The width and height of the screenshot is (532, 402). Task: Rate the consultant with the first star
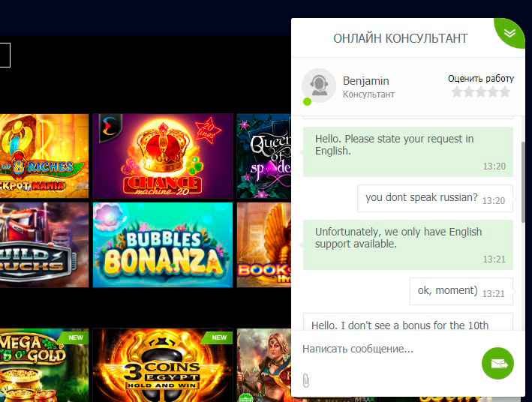pos(457,91)
